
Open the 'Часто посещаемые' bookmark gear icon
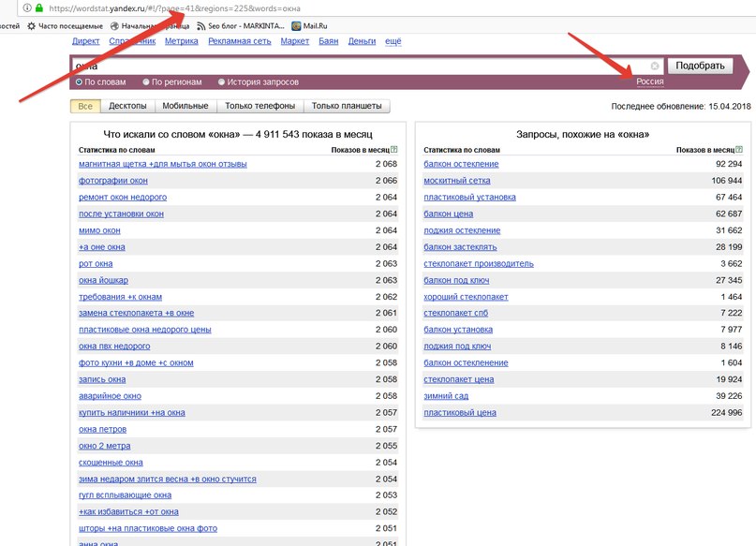click(31, 26)
